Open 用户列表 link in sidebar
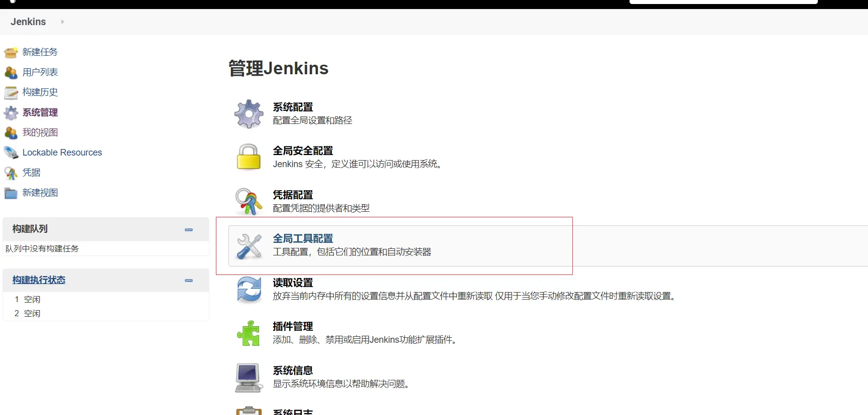 pos(40,72)
